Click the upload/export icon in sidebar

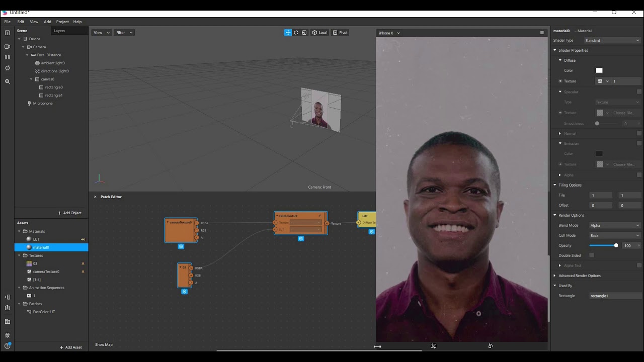click(x=7, y=308)
